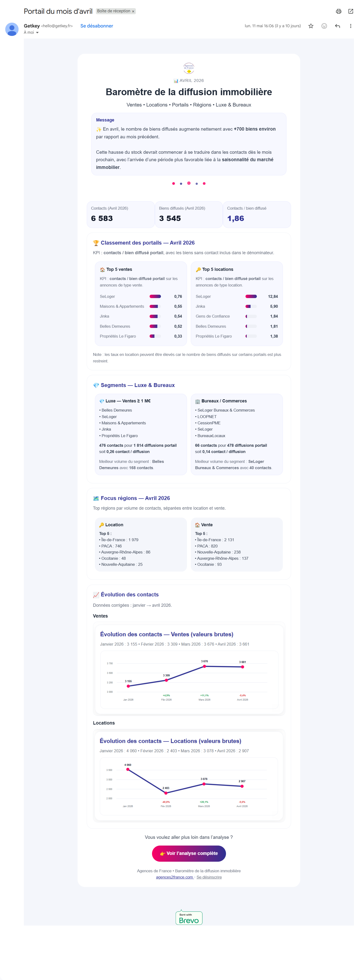This screenshot has width=359, height=980.
Task: Click the bar chart icon beside AVRIL 2026
Action: pos(176,81)
